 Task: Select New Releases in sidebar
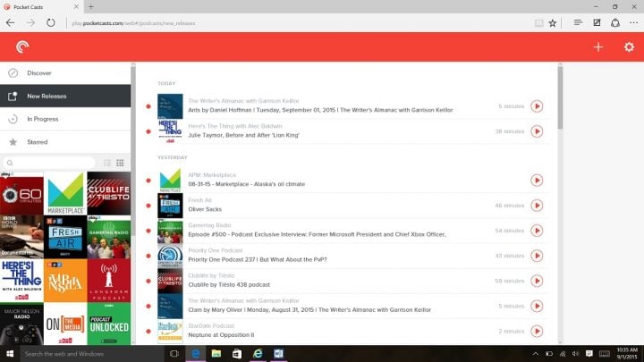coord(65,96)
